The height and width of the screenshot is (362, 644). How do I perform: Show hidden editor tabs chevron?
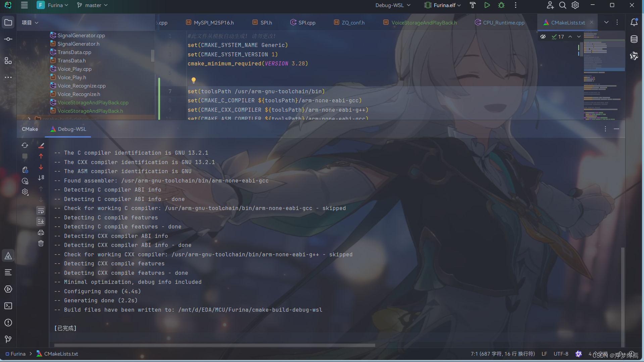(606, 22)
